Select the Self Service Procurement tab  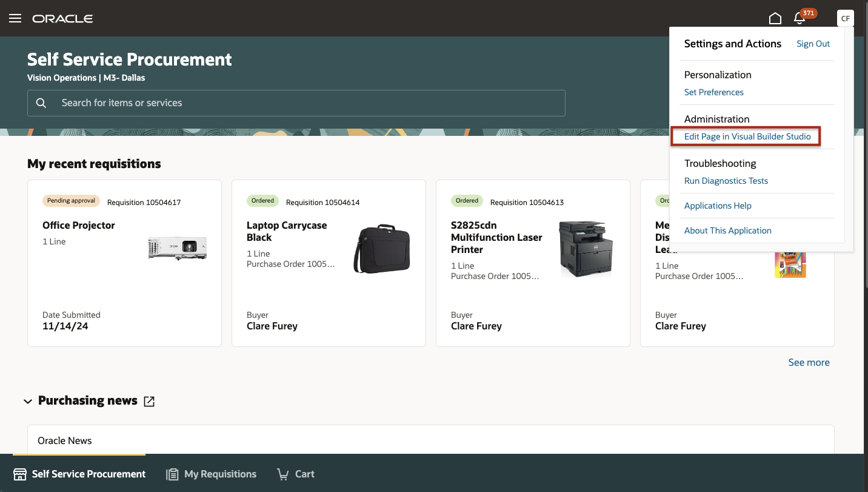[79, 474]
